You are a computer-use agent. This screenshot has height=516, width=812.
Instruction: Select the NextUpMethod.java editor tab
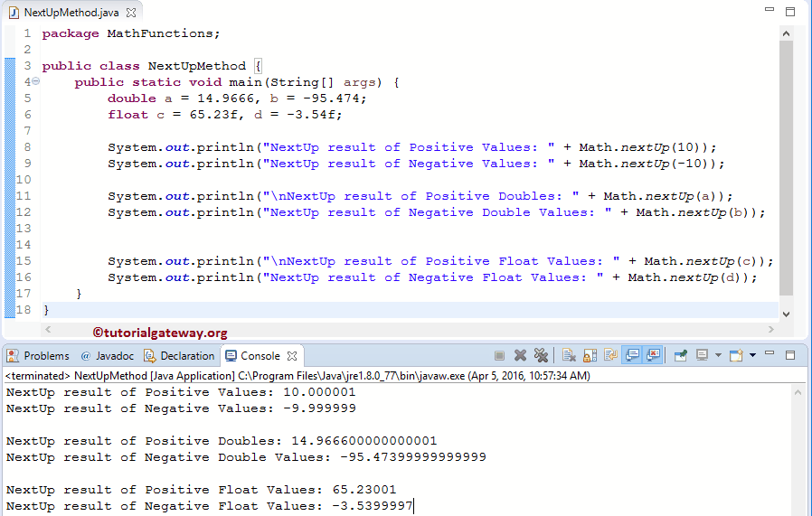(x=71, y=13)
